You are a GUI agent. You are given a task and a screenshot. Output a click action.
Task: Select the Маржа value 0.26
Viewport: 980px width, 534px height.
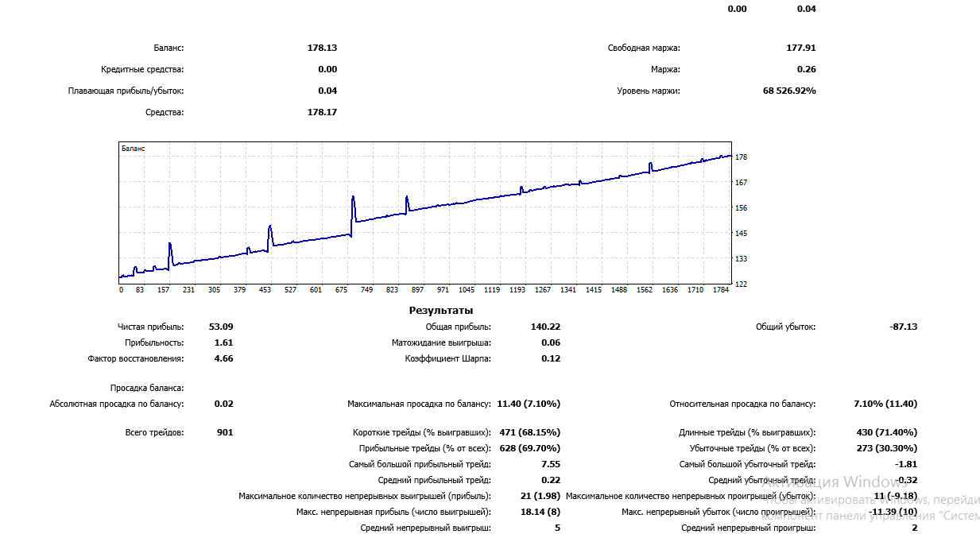coord(806,69)
